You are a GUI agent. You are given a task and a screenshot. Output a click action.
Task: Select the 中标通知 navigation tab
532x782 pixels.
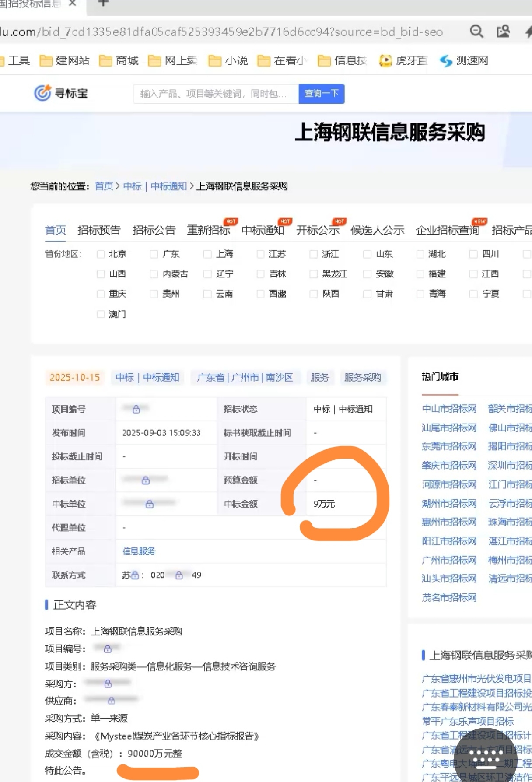(x=263, y=230)
